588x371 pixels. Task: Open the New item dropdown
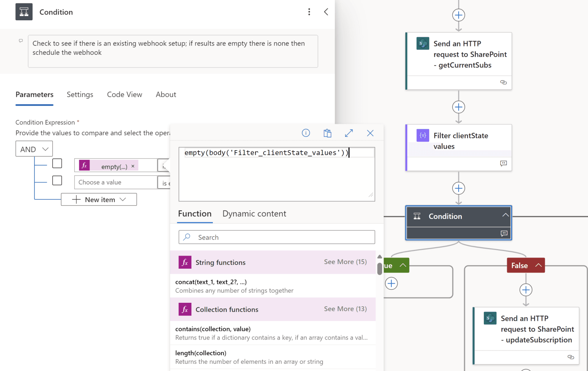tap(99, 200)
